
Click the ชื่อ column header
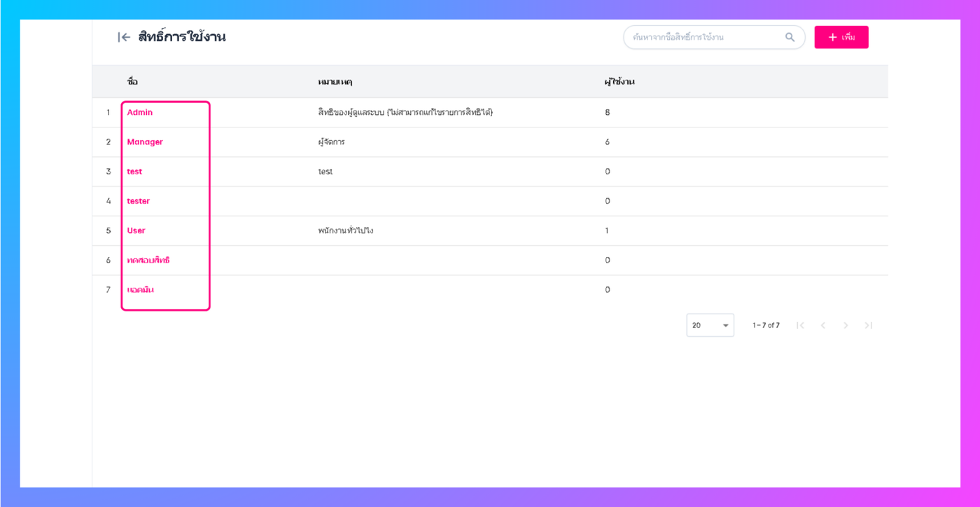(132, 82)
